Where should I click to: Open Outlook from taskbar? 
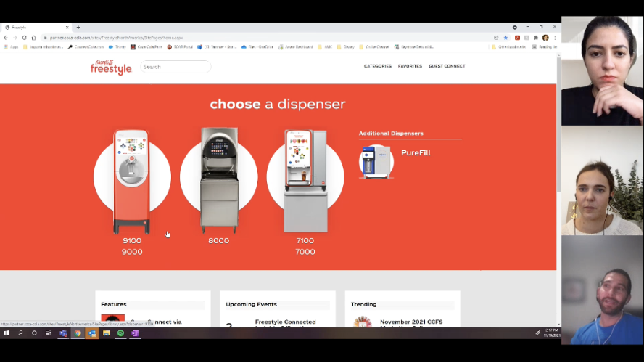(92, 333)
